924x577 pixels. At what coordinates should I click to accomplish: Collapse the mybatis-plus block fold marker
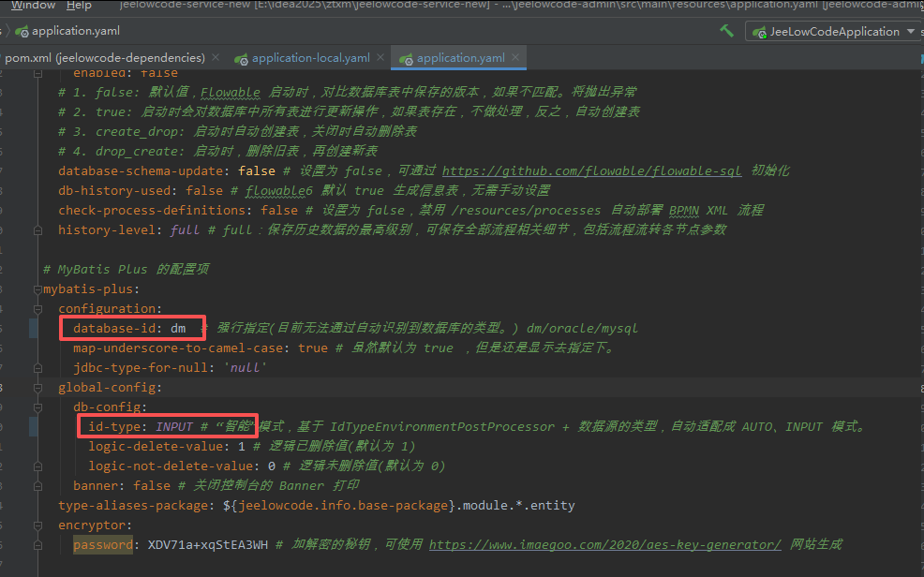tap(37, 288)
